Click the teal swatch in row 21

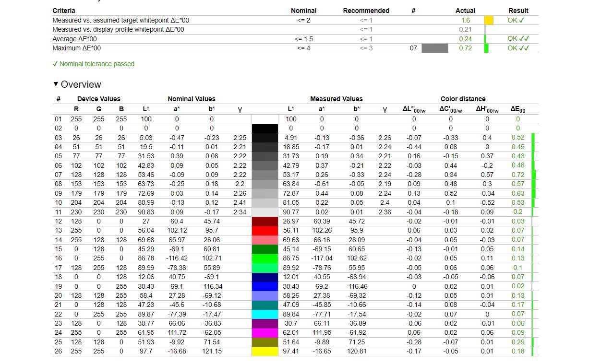tap(265, 305)
